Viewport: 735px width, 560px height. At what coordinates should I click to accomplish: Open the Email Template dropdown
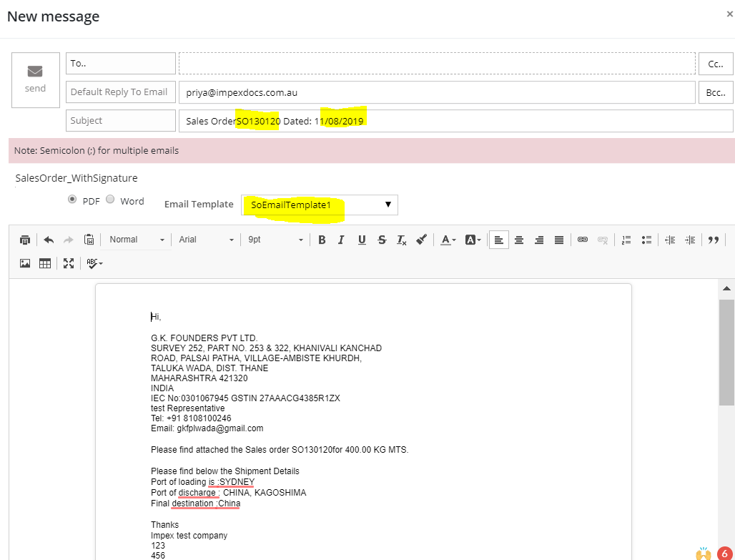[319, 205]
